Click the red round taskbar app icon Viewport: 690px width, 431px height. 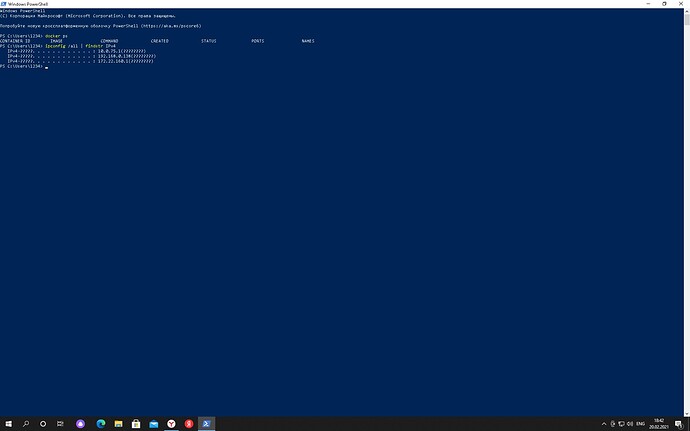pyautogui.click(x=189, y=424)
